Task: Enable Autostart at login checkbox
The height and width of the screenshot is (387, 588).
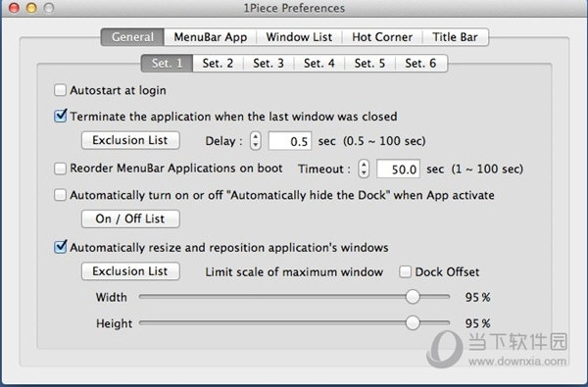Action: coord(60,90)
